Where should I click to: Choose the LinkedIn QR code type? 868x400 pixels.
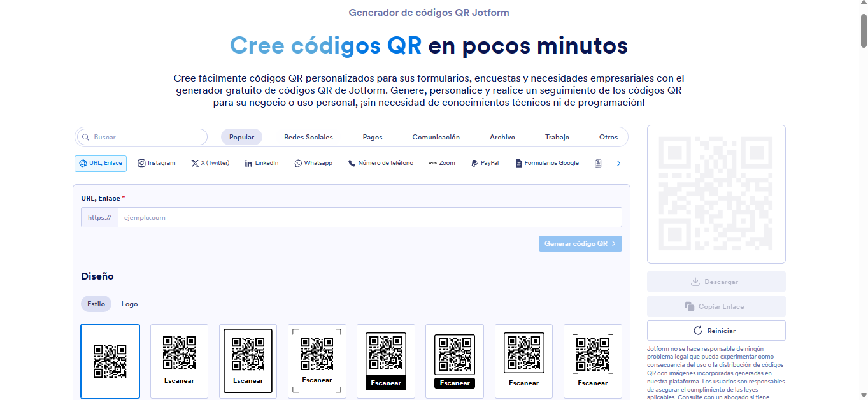click(x=261, y=163)
